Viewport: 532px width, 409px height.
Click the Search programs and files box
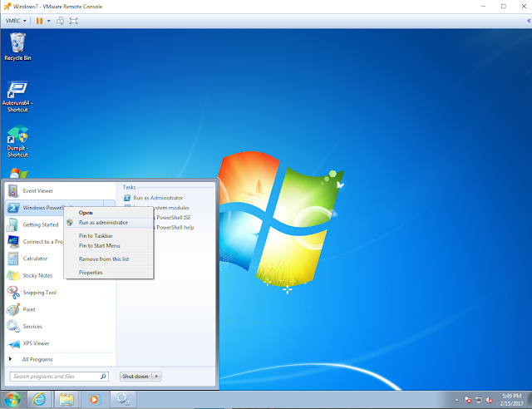(59, 377)
